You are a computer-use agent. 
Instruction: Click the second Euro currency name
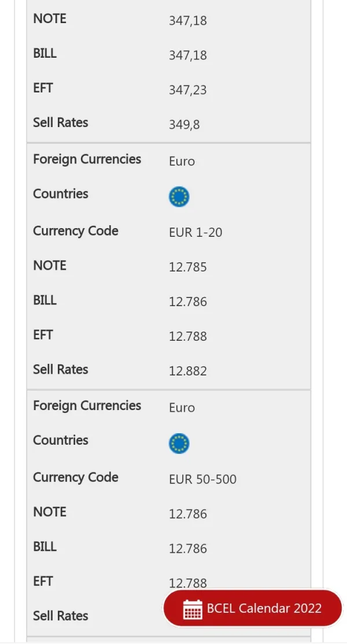coord(182,408)
